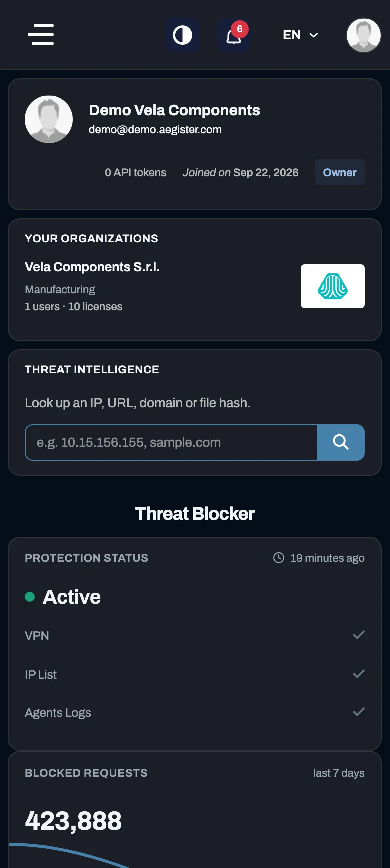Toggle dark/light theme contrast icon

coord(182,35)
